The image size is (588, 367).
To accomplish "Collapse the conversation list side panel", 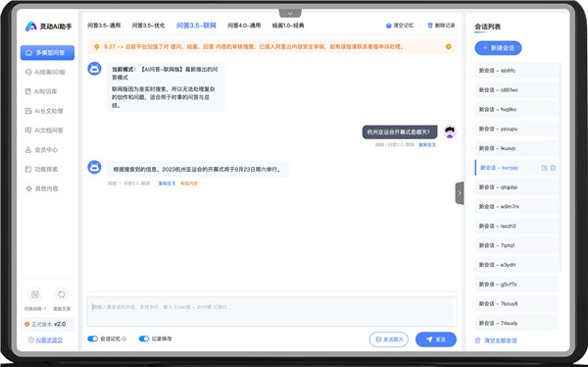I will [460, 193].
